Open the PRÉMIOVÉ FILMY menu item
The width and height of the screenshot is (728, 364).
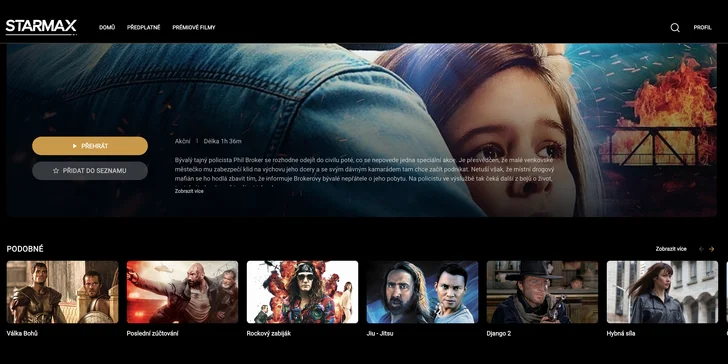194,27
